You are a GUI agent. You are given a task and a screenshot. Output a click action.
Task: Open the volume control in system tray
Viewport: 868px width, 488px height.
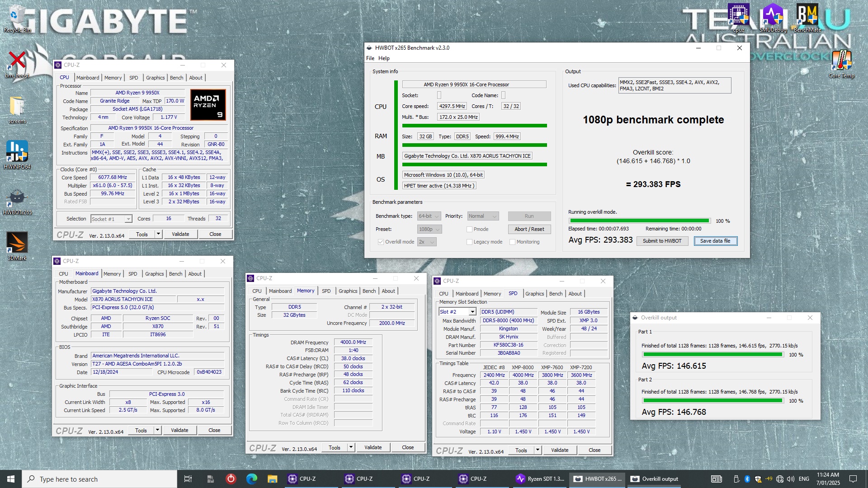pyautogui.click(x=791, y=479)
